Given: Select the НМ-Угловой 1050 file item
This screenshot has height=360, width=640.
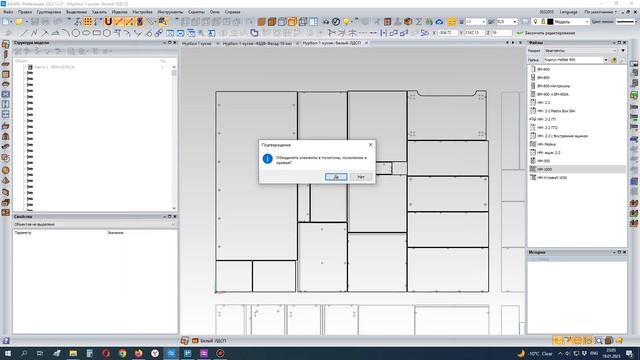Looking at the screenshot, I should pos(552,178).
